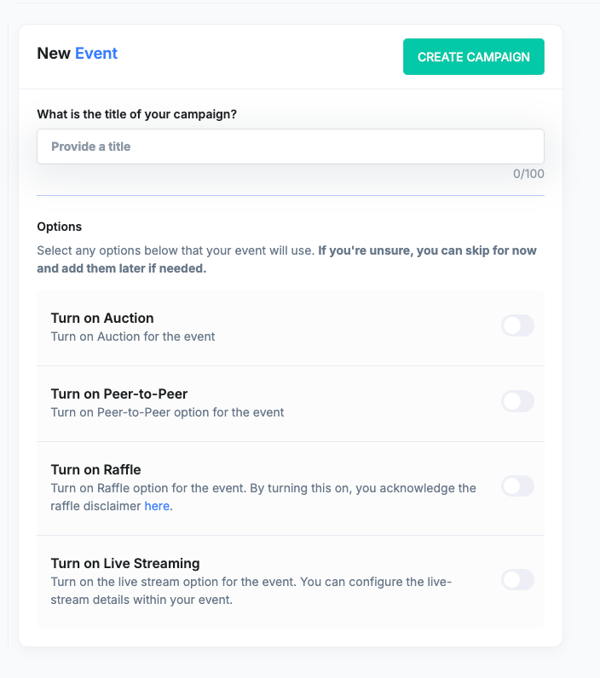The image size is (600, 678).
Task: Click the CREATE CAMPAIGN button
Action: 473,57
